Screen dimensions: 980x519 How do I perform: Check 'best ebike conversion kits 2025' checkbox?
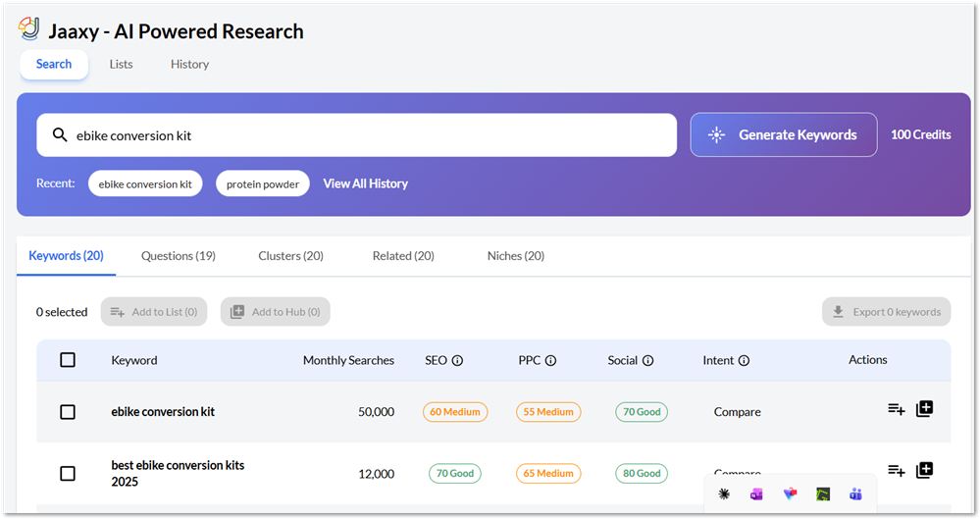pyautogui.click(x=68, y=473)
